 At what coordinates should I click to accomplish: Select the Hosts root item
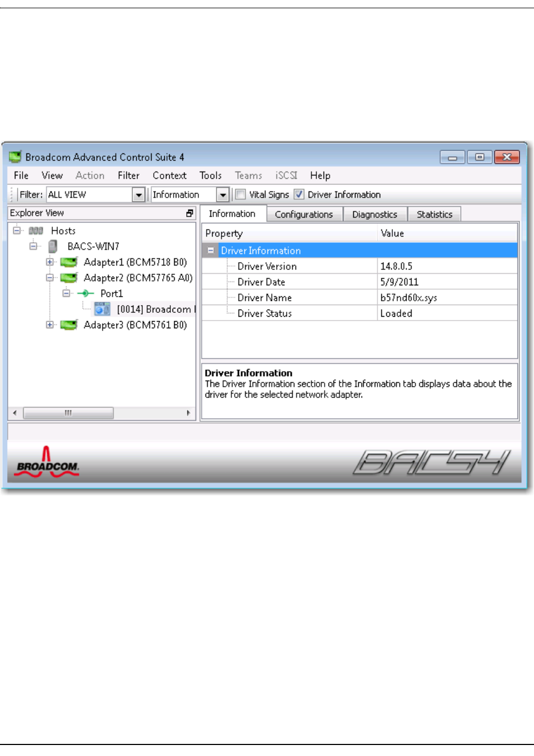pos(63,231)
